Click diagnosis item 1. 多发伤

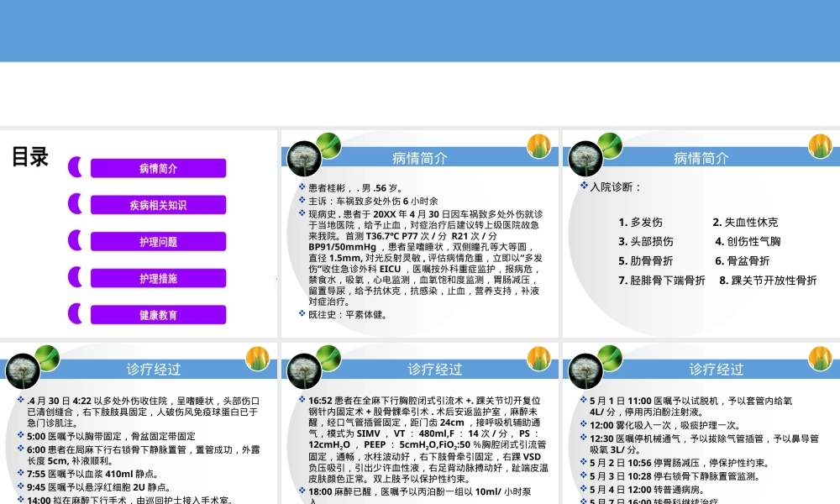click(640, 223)
